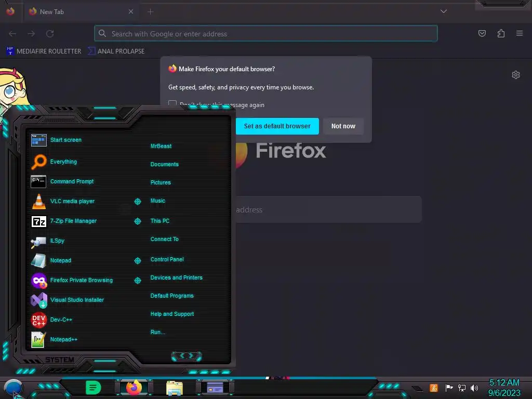Select the New Tab tab
Image resolution: width=532 pixels, height=399 pixels.
tap(81, 11)
